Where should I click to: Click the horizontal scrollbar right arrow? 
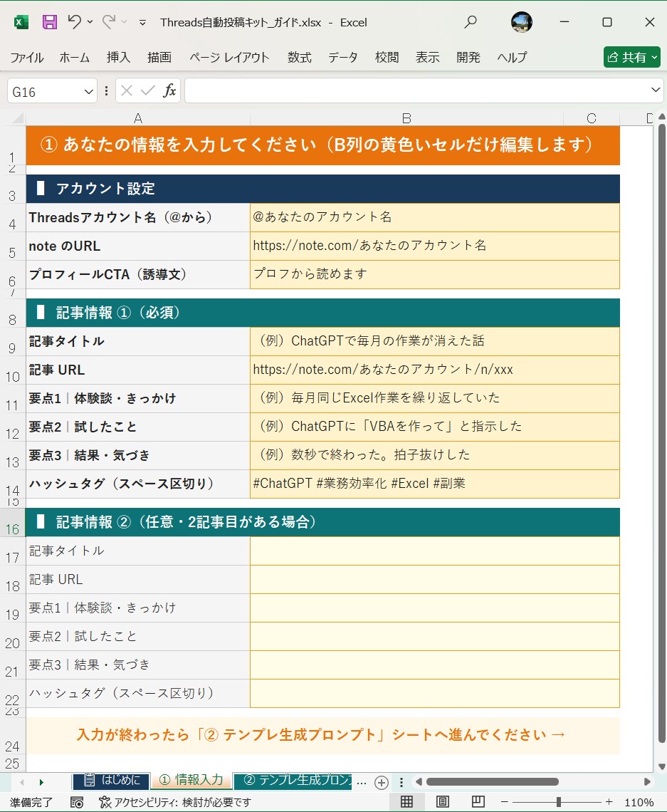[647, 781]
